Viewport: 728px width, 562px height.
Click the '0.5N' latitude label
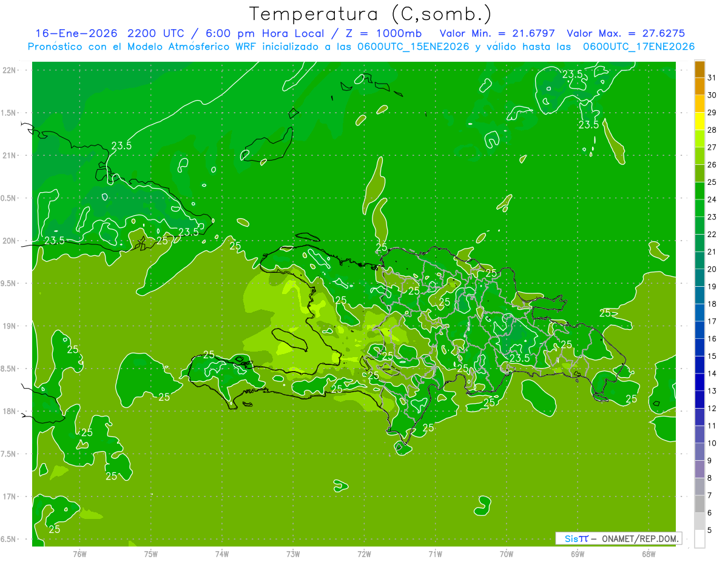(9, 198)
